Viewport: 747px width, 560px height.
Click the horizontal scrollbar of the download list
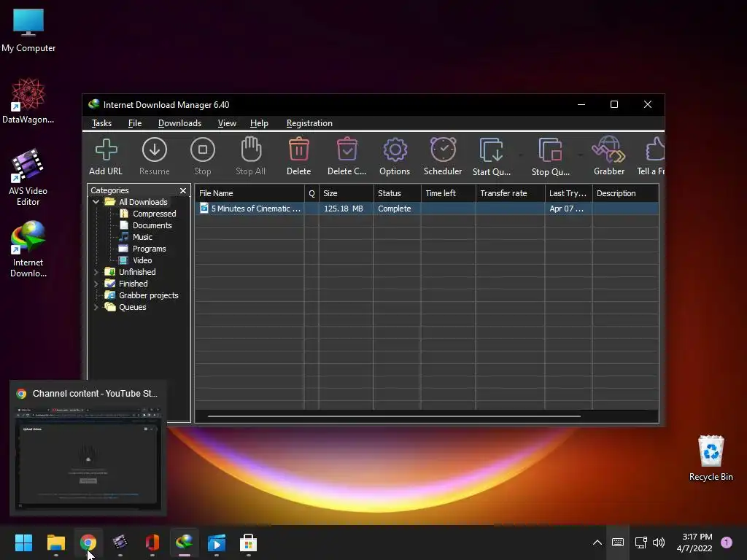(394, 416)
